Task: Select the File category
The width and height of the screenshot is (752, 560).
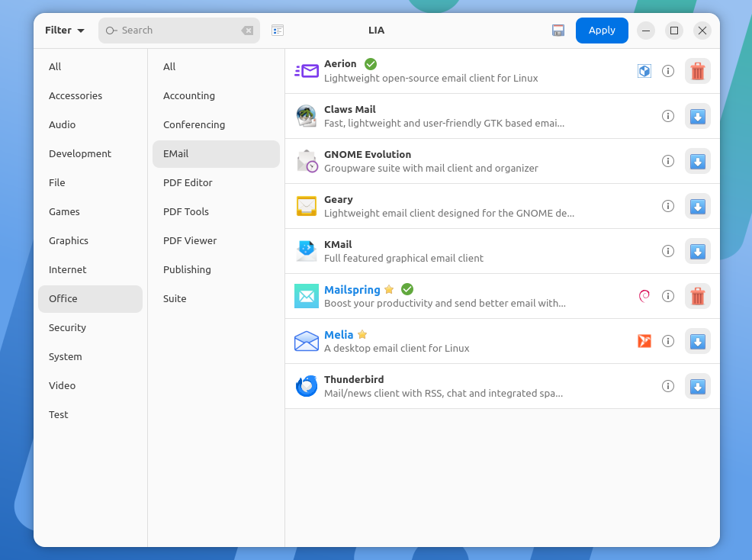Action: [90, 183]
